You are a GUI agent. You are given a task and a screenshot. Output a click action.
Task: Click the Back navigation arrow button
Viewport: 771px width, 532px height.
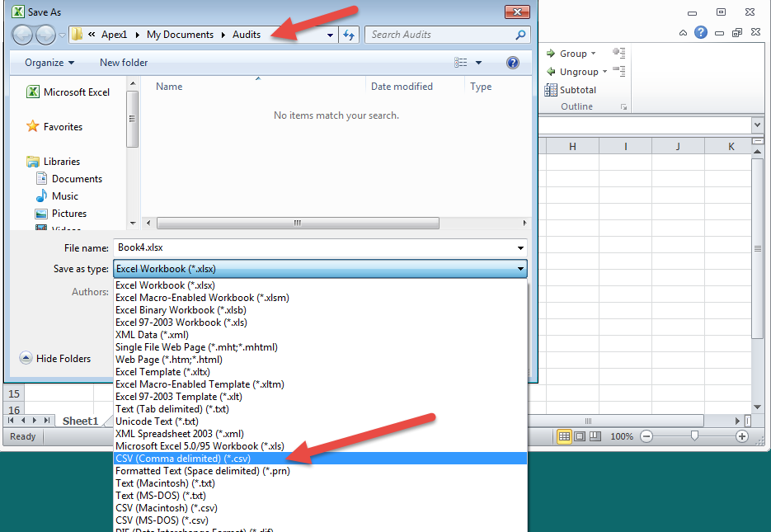pos(23,35)
